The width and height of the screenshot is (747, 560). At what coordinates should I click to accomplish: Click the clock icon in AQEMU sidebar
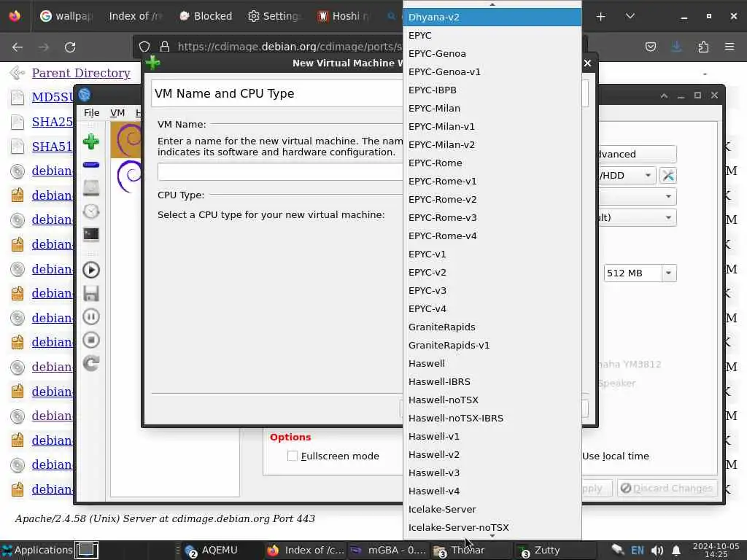[x=91, y=211]
